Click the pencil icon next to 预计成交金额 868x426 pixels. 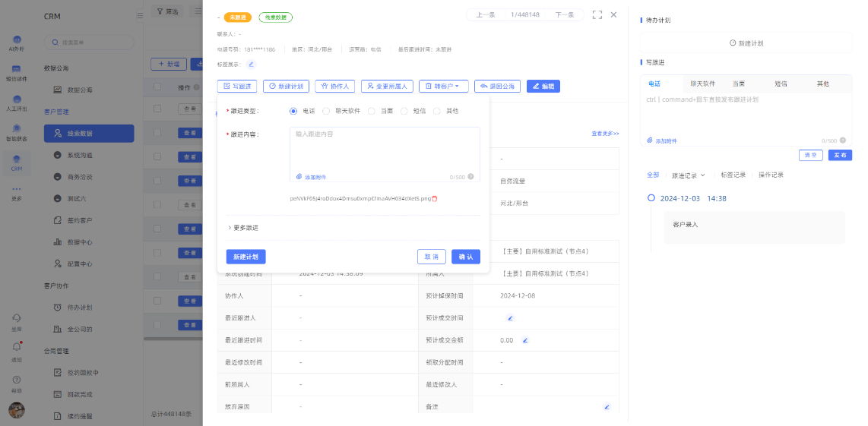click(524, 340)
